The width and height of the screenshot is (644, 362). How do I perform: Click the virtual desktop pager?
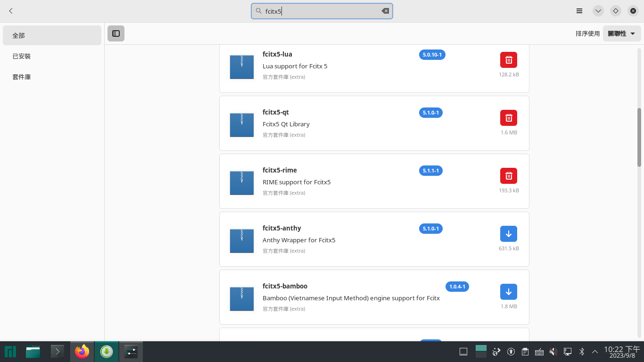point(481,352)
